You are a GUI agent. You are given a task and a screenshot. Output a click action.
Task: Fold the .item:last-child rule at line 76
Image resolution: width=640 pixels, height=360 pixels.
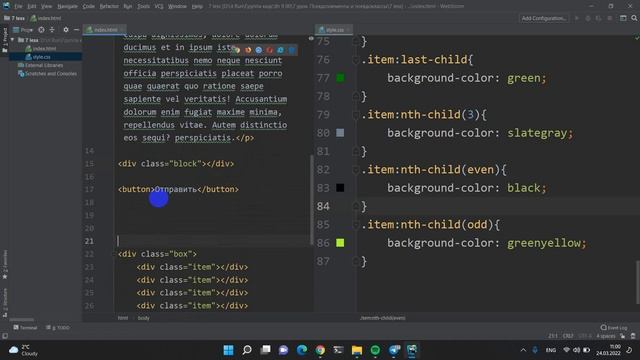point(356,60)
